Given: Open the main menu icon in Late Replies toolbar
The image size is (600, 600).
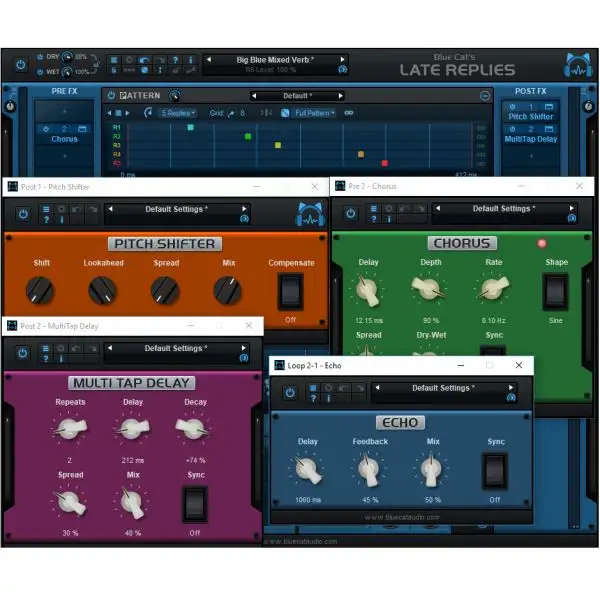Looking at the screenshot, I should [114, 60].
